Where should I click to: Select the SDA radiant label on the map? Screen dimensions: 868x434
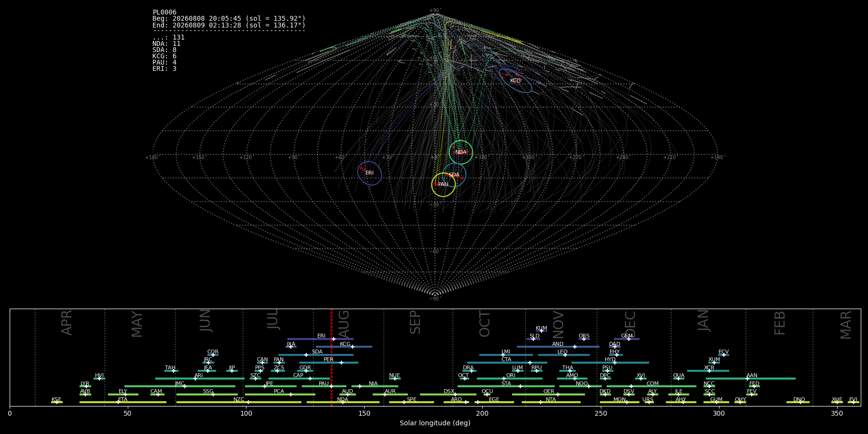454,175
